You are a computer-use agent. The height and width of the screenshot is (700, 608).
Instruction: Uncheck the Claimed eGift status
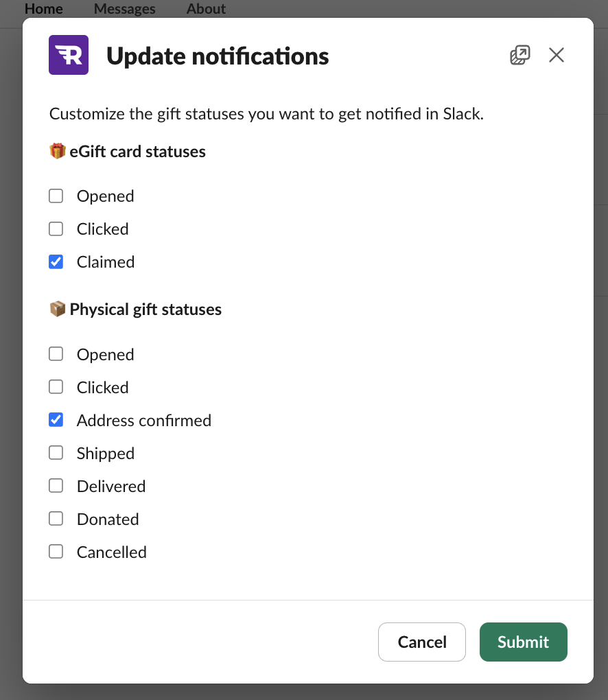56,261
